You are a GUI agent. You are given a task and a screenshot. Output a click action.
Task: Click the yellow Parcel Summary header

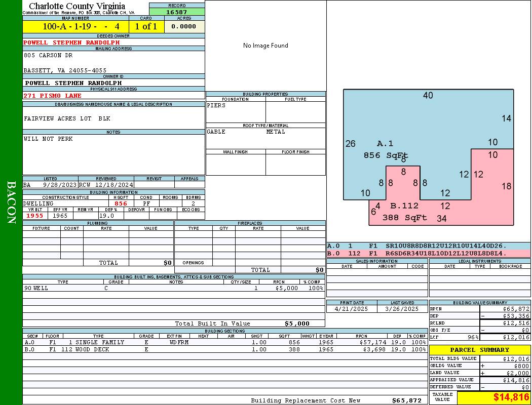point(479,350)
